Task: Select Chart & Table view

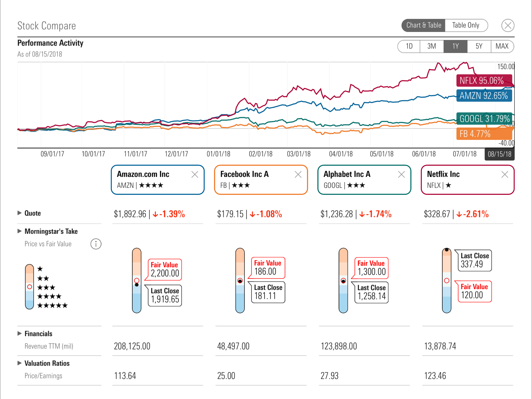Action: point(424,26)
